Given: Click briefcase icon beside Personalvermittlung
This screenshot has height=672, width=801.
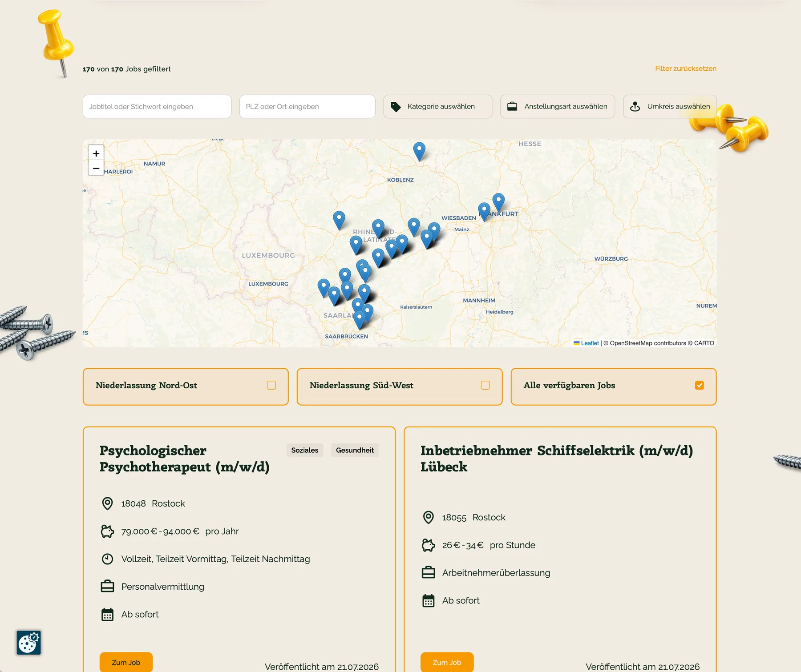Looking at the screenshot, I should [107, 587].
